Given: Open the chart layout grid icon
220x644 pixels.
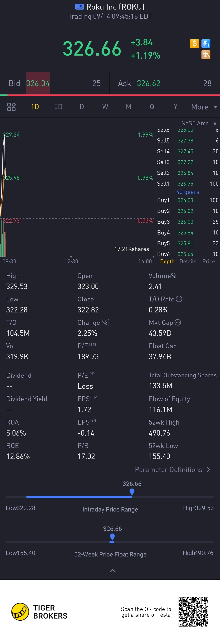Looking at the screenshot, I should pyautogui.click(x=11, y=107).
